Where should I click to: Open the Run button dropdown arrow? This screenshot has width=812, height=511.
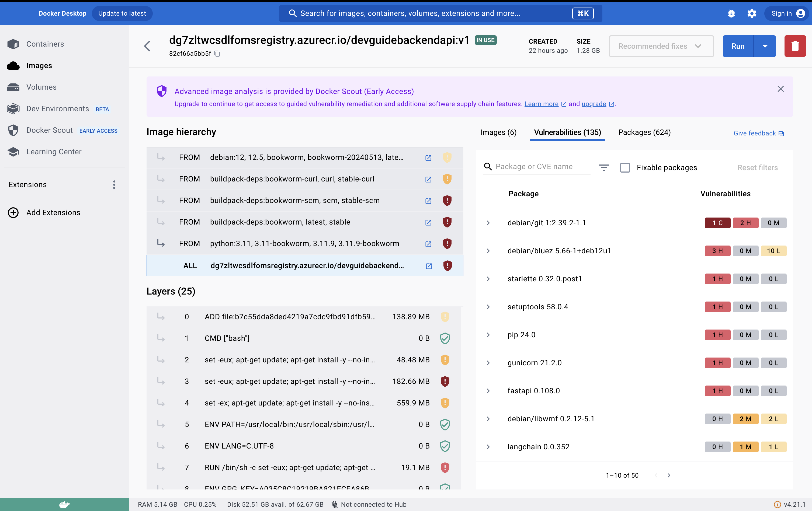pos(765,46)
